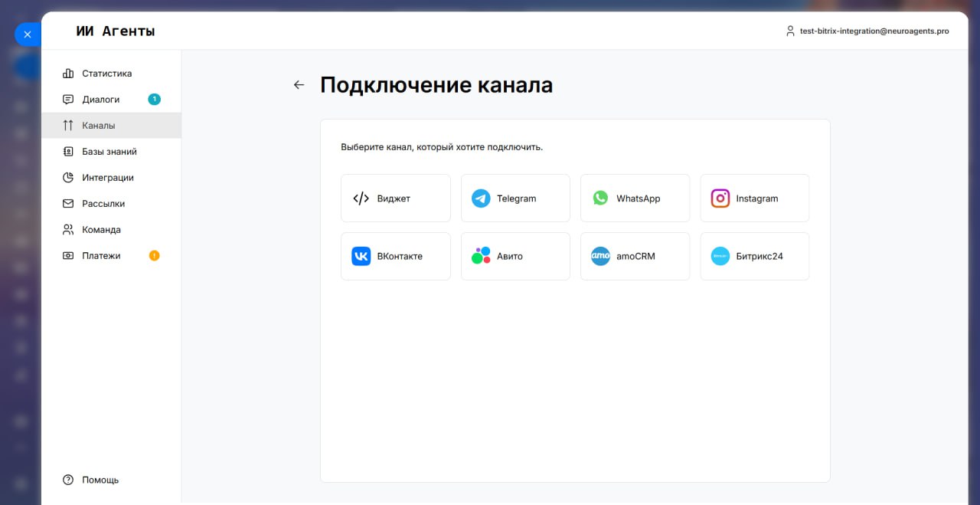
Task: Click the Базы знаний notebook icon
Action: point(68,152)
